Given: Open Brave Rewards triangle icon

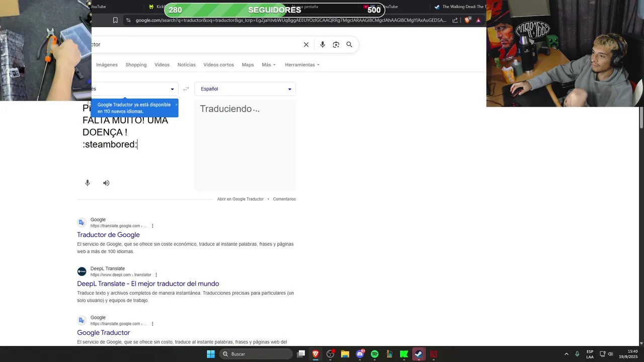Looking at the screenshot, I should 478,20.
